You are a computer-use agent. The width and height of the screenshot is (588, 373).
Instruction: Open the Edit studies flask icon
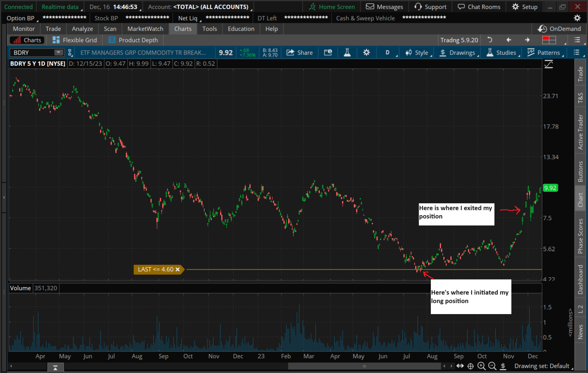[x=347, y=53]
